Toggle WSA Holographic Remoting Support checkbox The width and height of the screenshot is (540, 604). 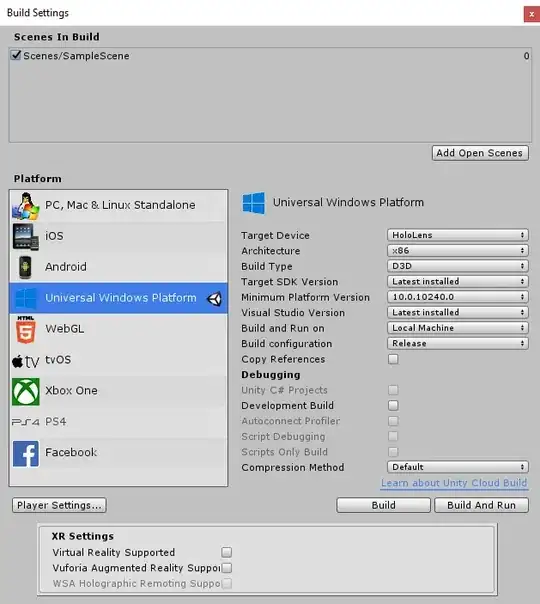click(x=226, y=583)
